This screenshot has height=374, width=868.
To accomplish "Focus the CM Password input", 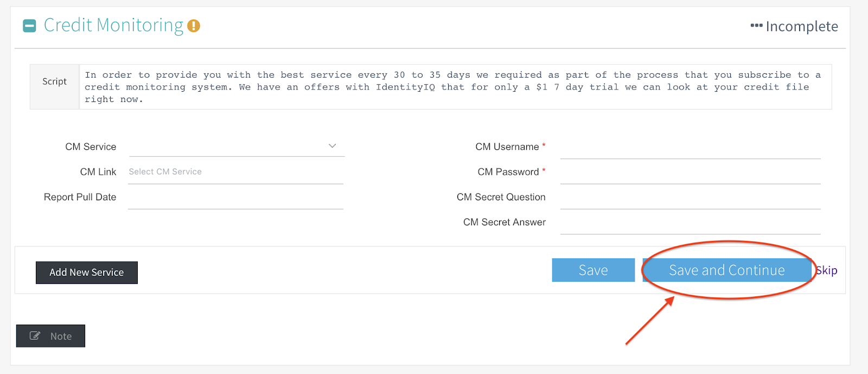I will tap(690, 172).
